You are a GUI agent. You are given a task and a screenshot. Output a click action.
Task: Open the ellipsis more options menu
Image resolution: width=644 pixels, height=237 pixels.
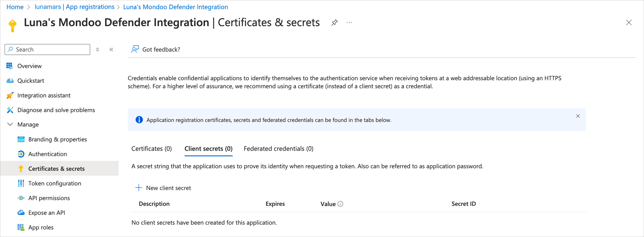point(349,23)
